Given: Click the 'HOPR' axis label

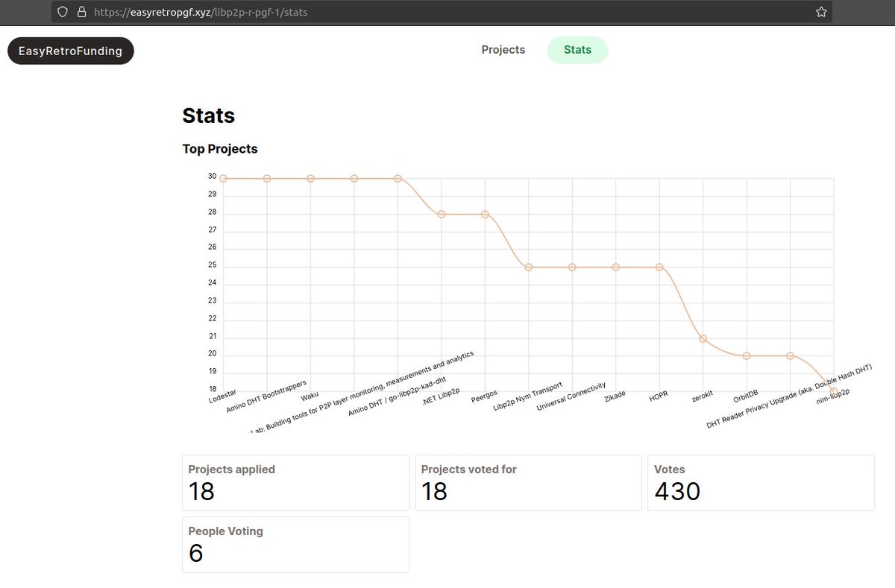Looking at the screenshot, I should pyautogui.click(x=659, y=396).
